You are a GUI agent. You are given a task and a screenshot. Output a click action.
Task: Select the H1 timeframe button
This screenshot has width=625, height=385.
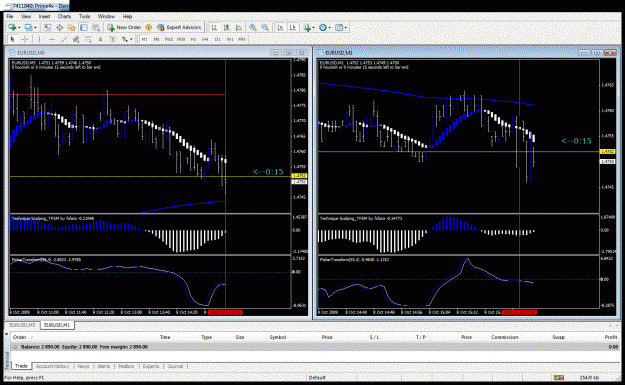point(193,39)
